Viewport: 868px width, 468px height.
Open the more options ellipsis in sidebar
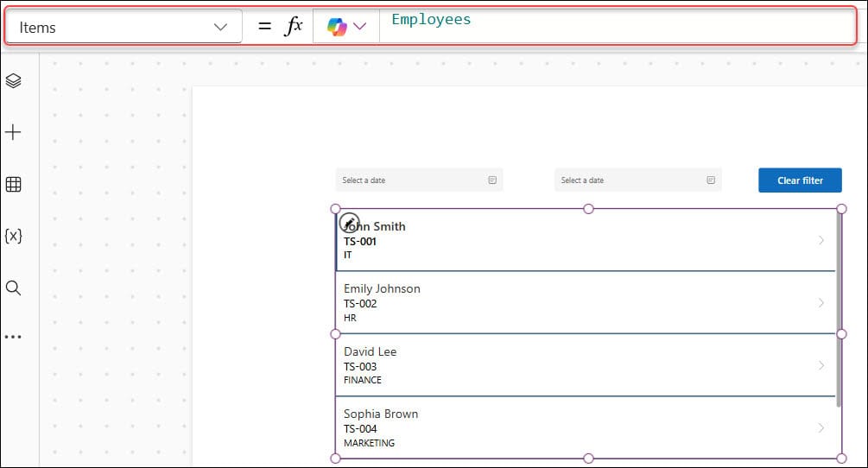[x=13, y=337]
